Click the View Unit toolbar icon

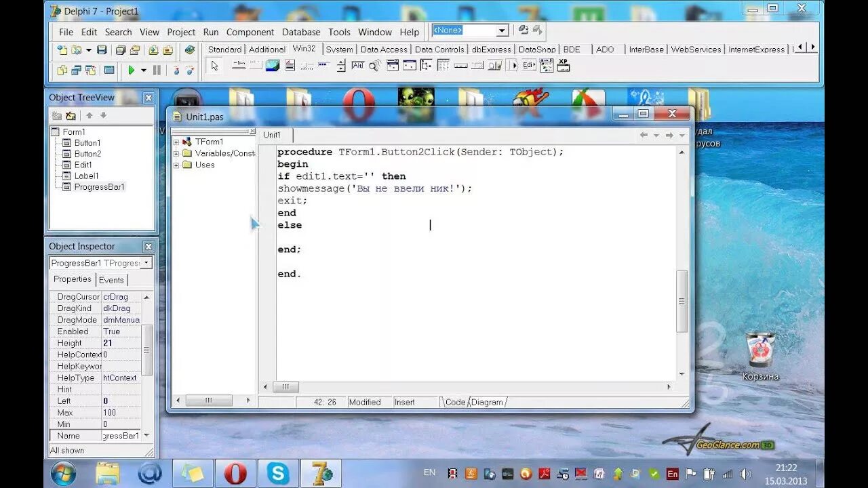pyautogui.click(x=62, y=70)
